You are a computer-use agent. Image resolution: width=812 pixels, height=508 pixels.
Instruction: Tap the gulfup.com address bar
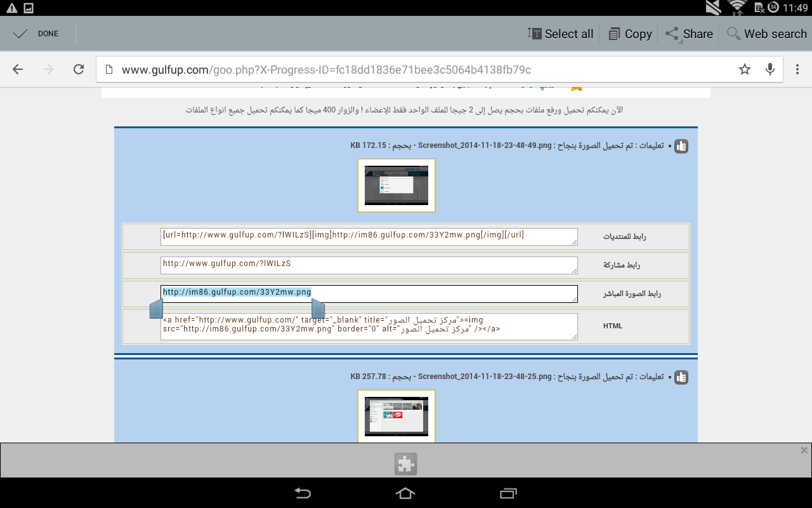point(412,69)
